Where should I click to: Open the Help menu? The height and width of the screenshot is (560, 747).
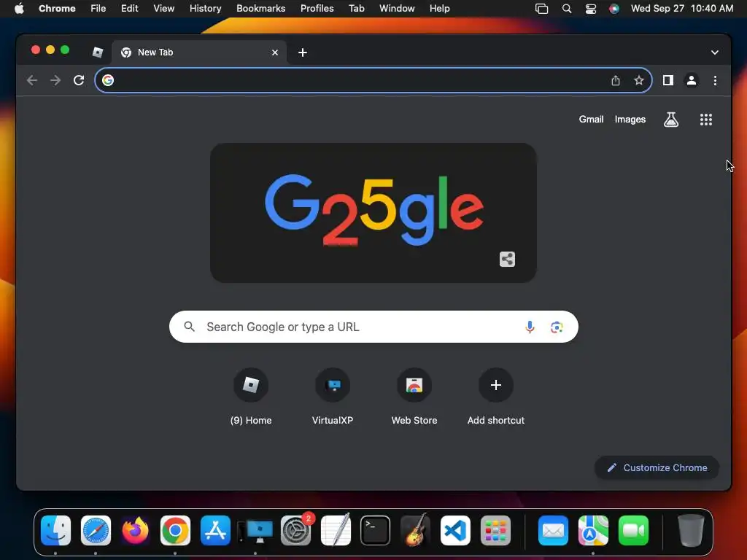439,9
